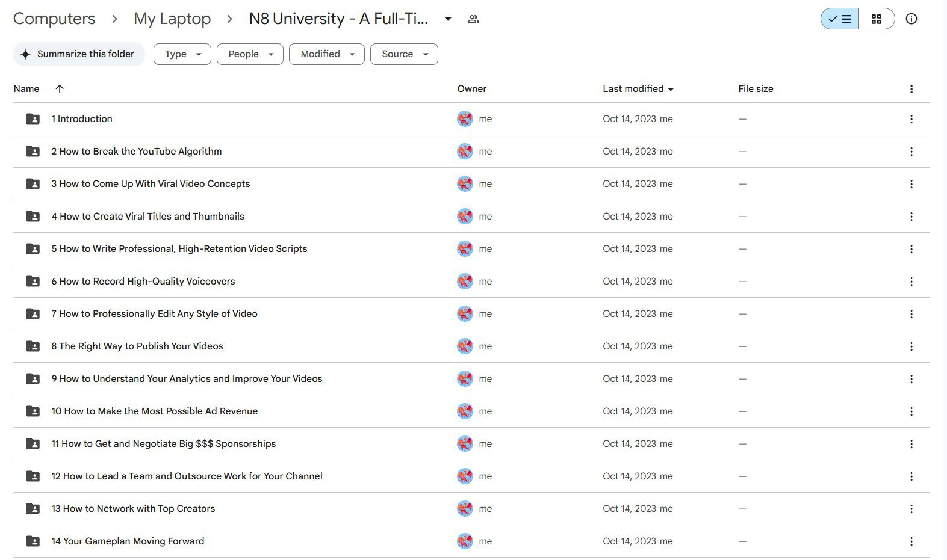Screen dimensions: 947x560
Task: Click folder icon of 7 How to Professionally Edit
Action: [33, 314]
